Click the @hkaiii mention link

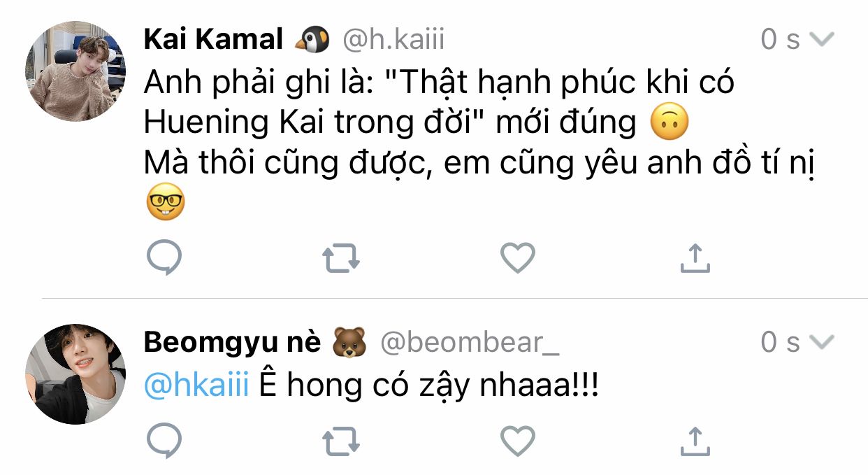click(x=196, y=385)
